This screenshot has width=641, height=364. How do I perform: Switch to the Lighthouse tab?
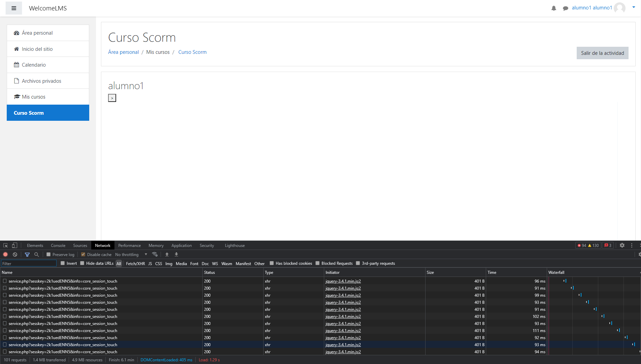(x=235, y=246)
